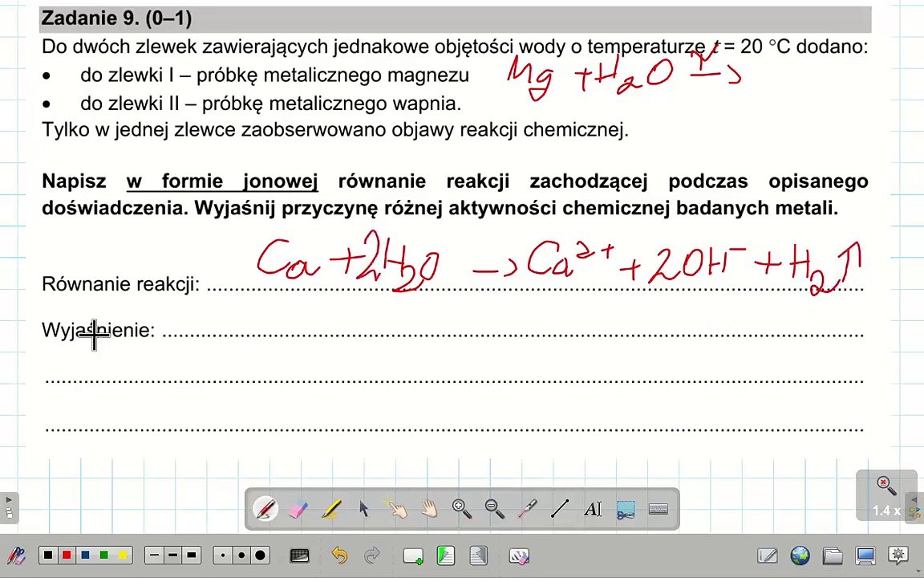Pick the green color swatch
The image size is (924, 578).
[104, 555]
